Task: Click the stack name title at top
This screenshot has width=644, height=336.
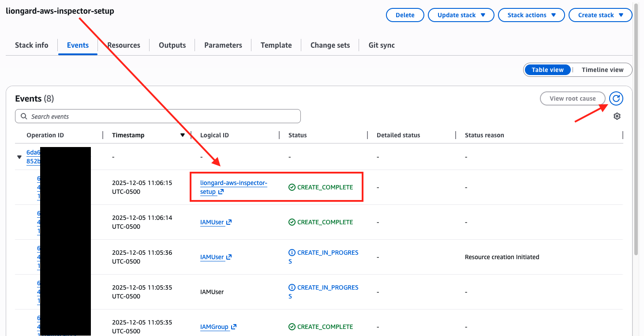Action: (x=60, y=11)
